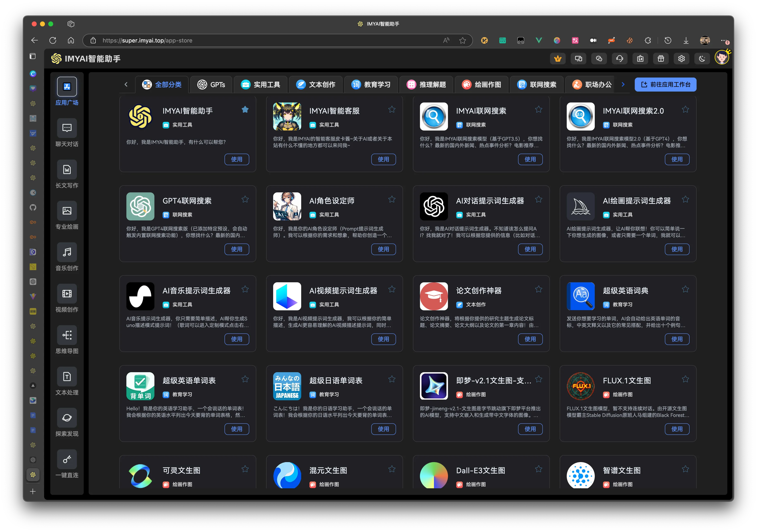The width and height of the screenshot is (757, 532).
Task: Select 全部分类 category tab
Action: pyautogui.click(x=162, y=84)
